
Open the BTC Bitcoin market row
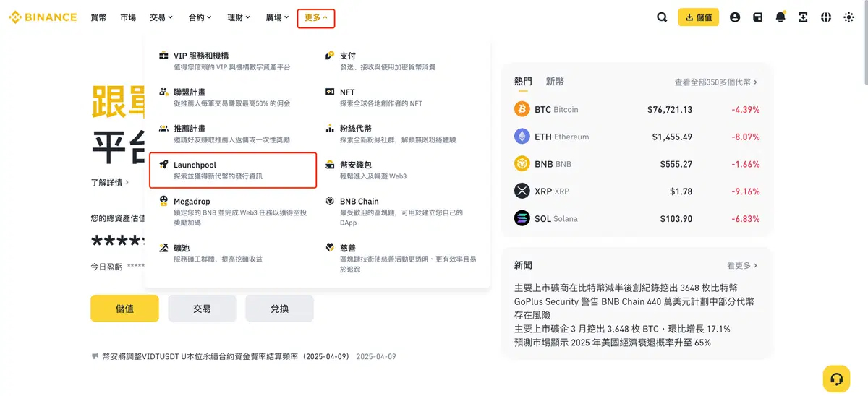pos(637,110)
